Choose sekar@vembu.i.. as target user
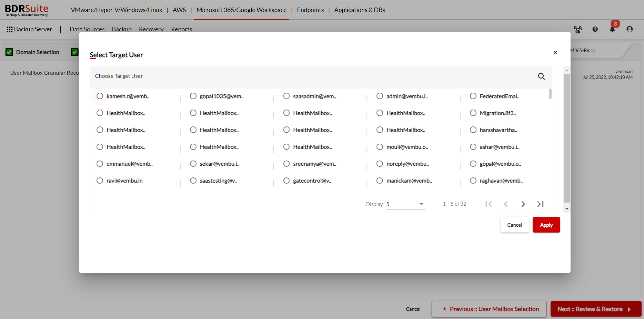Screen dimensions: 644x319 [193, 164]
